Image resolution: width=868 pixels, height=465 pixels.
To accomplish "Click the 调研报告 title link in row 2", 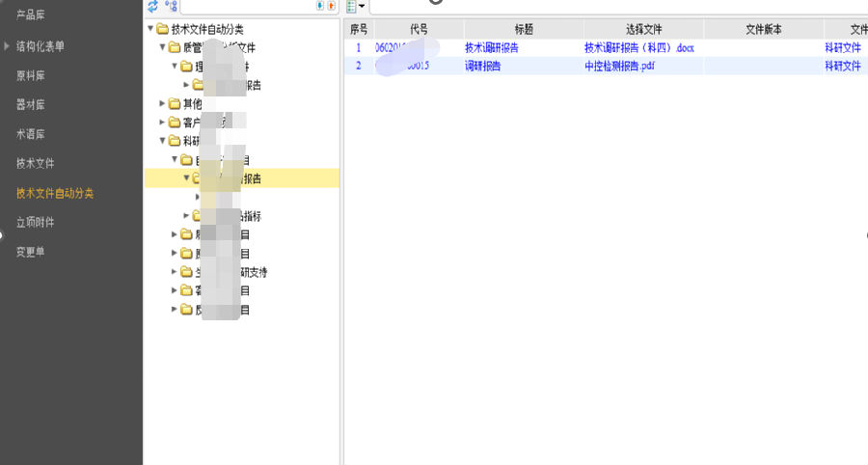I will (x=483, y=66).
